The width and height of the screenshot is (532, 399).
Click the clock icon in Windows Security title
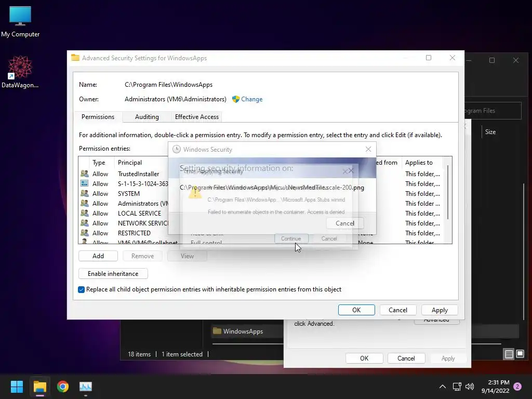click(x=177, y=149)
